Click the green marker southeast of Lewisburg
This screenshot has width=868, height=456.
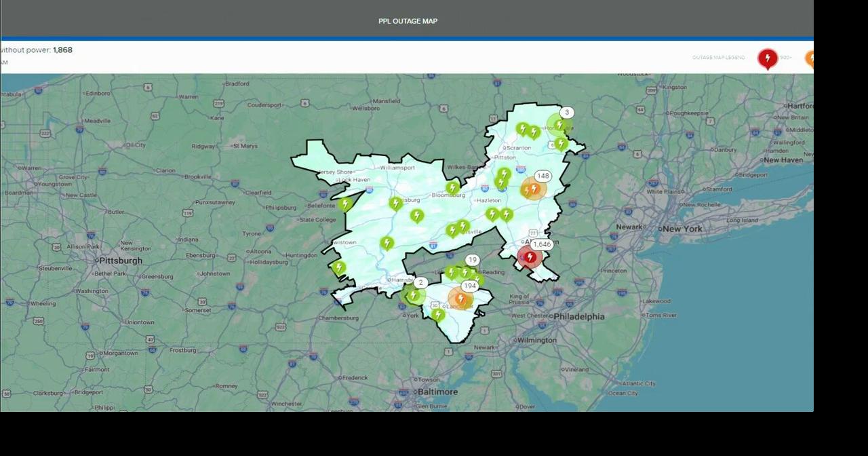point(417,215)
